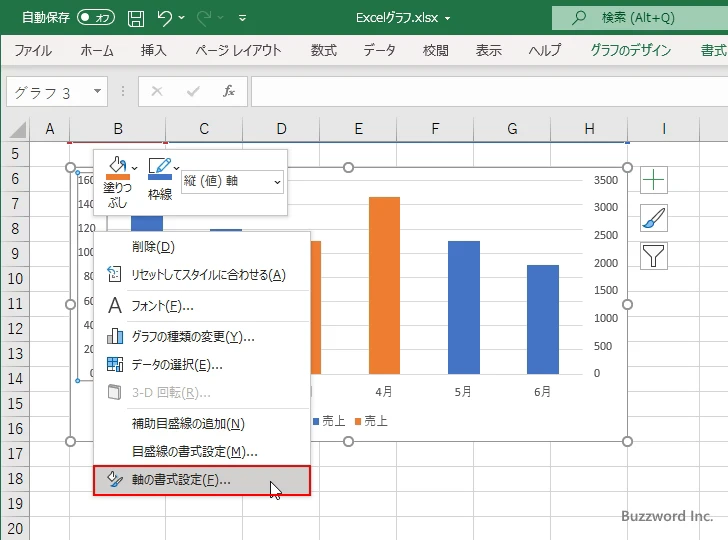Choose グラフの種類の変更 in context menu
The height and width of the screenshot is (540, 728).
tap(192, 337)
